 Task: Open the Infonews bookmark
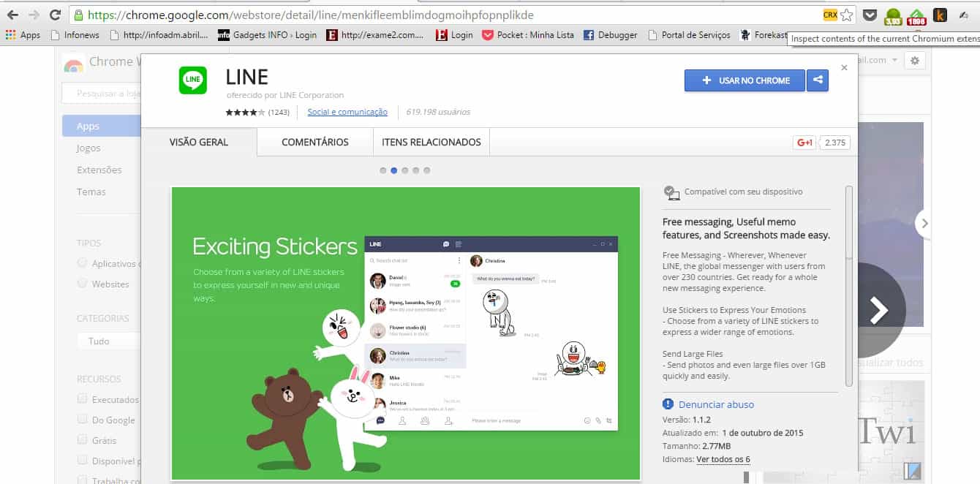pyautogui.click(x=75, y=34)
